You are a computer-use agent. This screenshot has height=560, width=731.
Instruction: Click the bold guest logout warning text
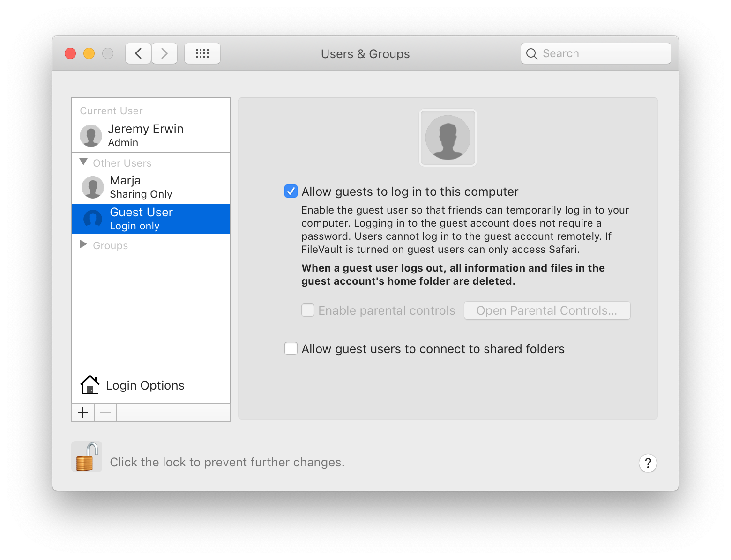click(453, 274)
